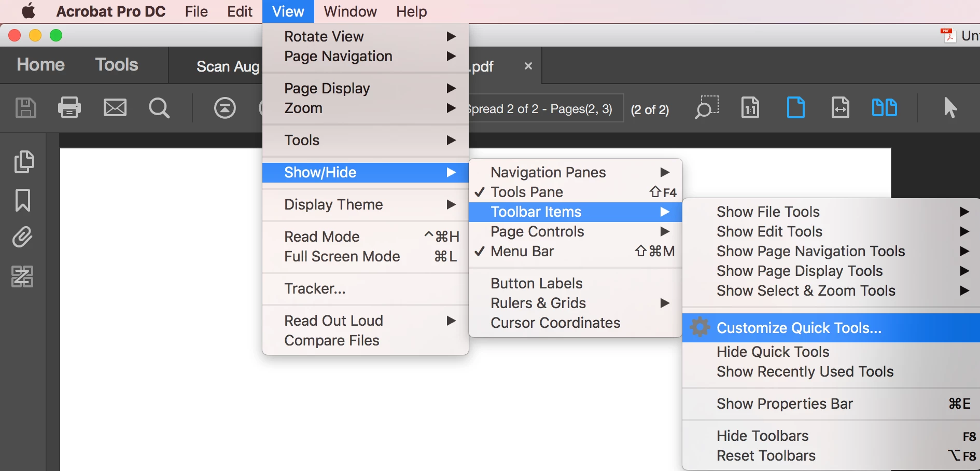Viewport: 980px width, 471px height.
Task: Switch to the Tools tab
Action: [x=117, y=65]
